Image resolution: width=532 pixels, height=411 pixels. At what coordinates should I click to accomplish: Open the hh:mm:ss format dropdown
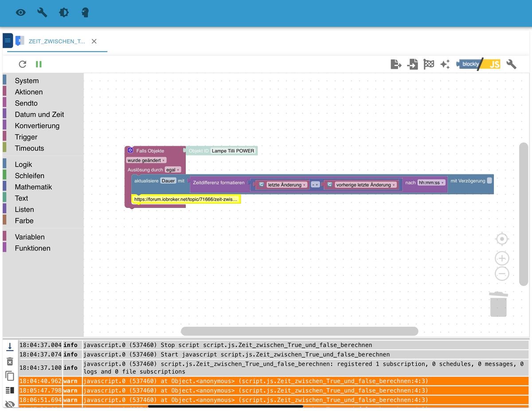click(431, 182)
